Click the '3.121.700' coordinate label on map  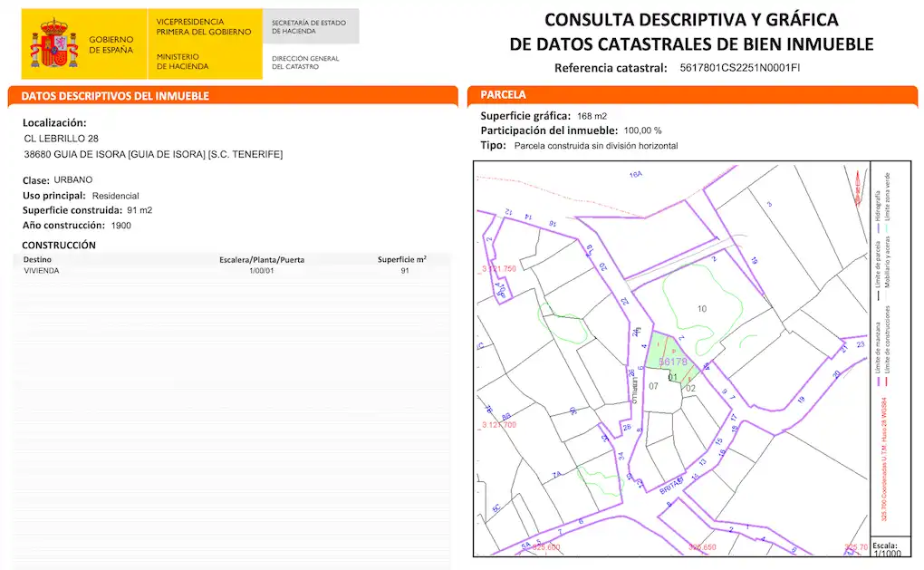tap(498, 424)
